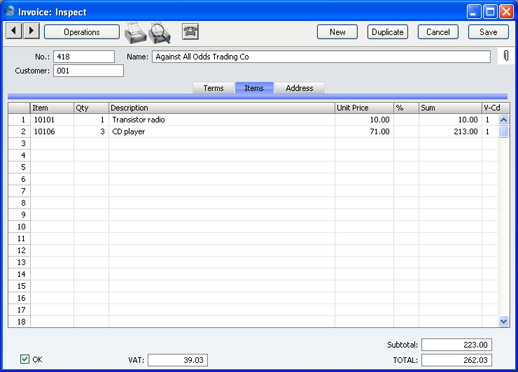Click the TOTAL amount field
518x372 pixels.
coord(456,360)
